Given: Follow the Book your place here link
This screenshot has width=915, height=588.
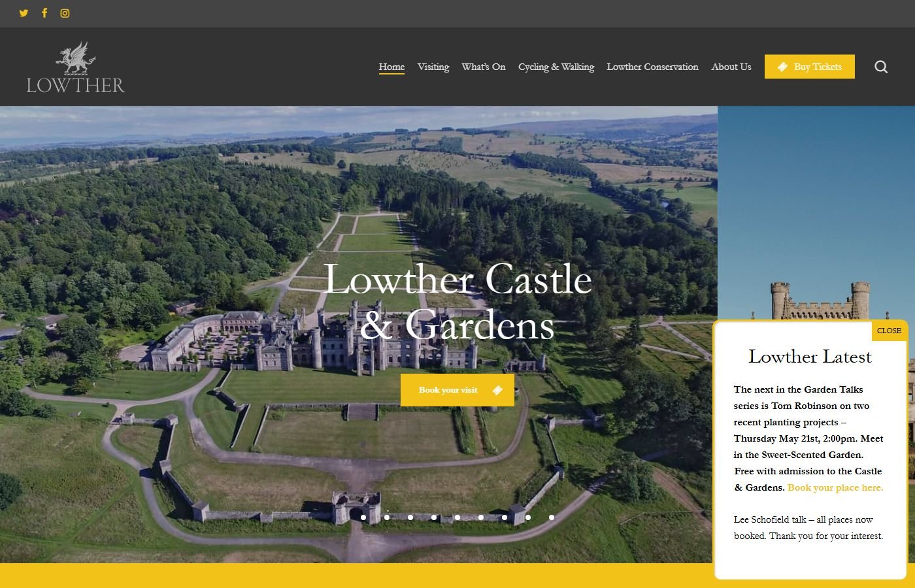Looking at the screenshot, I should [x=835, y=487].
